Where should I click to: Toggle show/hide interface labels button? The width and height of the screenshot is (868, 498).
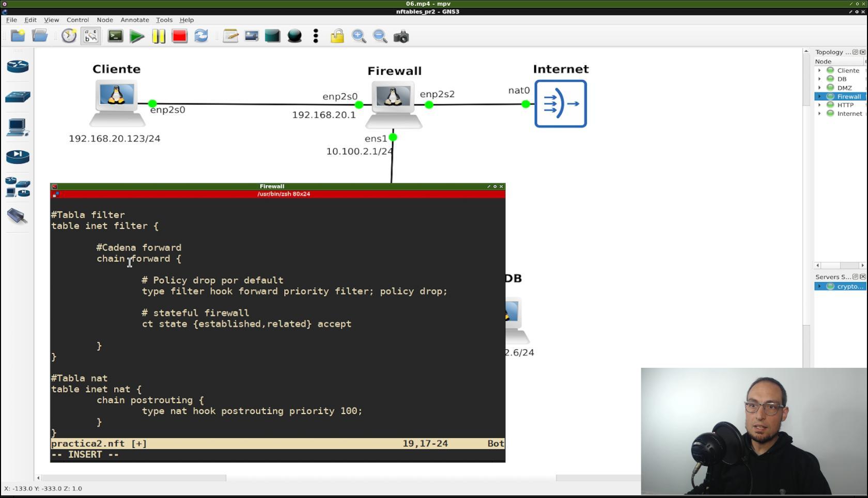tap(90, 36)
